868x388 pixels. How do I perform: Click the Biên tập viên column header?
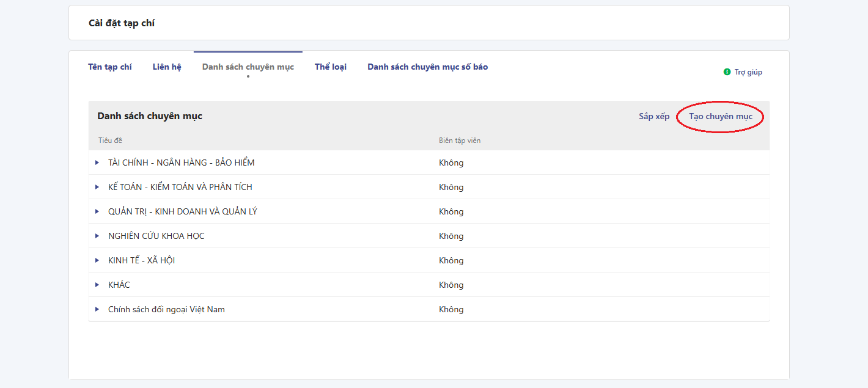click(x=460, y=141)
